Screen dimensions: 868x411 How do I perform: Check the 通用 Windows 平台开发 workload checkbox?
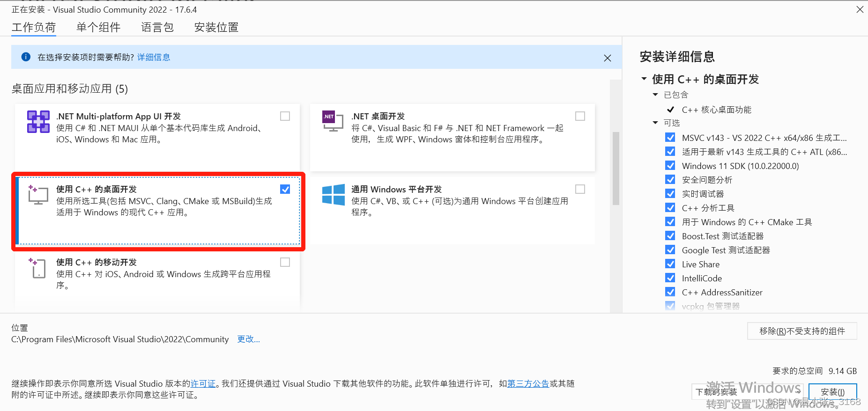pos(580,189)
